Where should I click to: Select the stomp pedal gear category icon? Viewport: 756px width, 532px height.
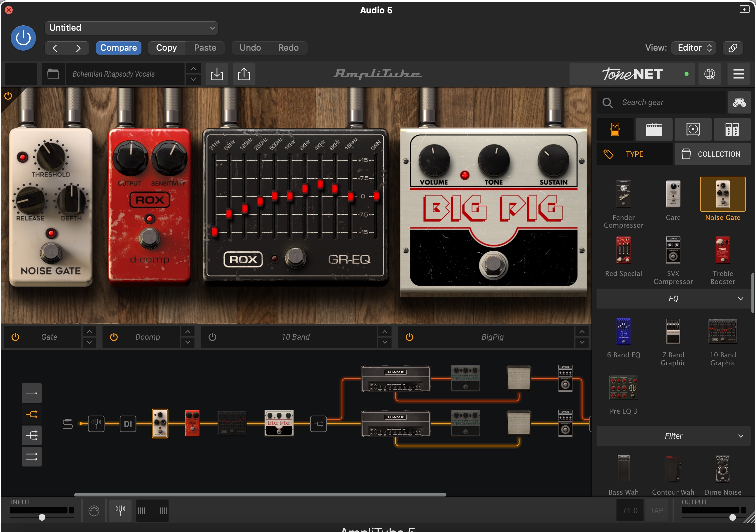pos(615,129)
